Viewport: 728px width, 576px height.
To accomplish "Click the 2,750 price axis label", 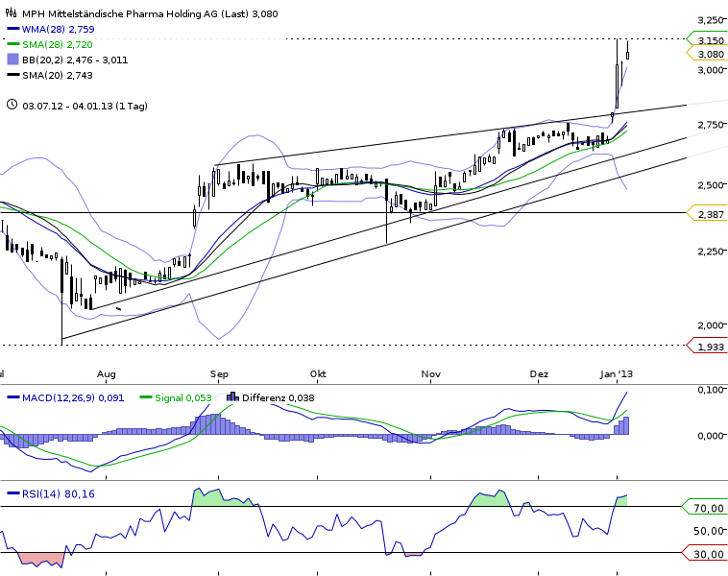I will pos(711,125).
